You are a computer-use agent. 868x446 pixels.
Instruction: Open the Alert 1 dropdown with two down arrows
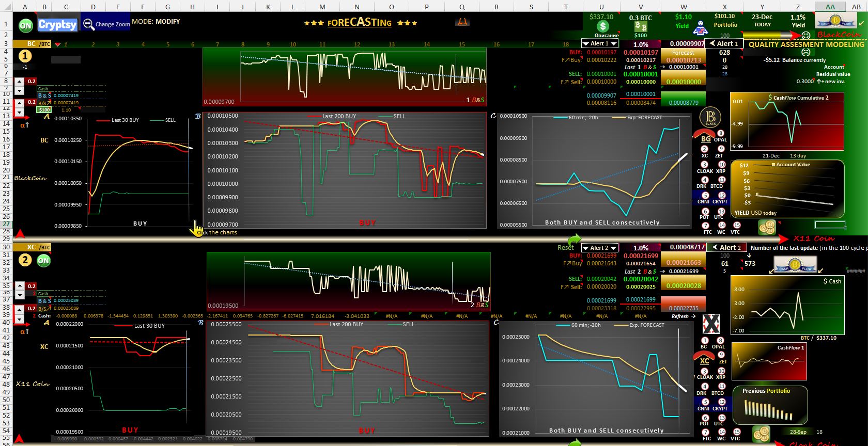(x=600, y=44)
